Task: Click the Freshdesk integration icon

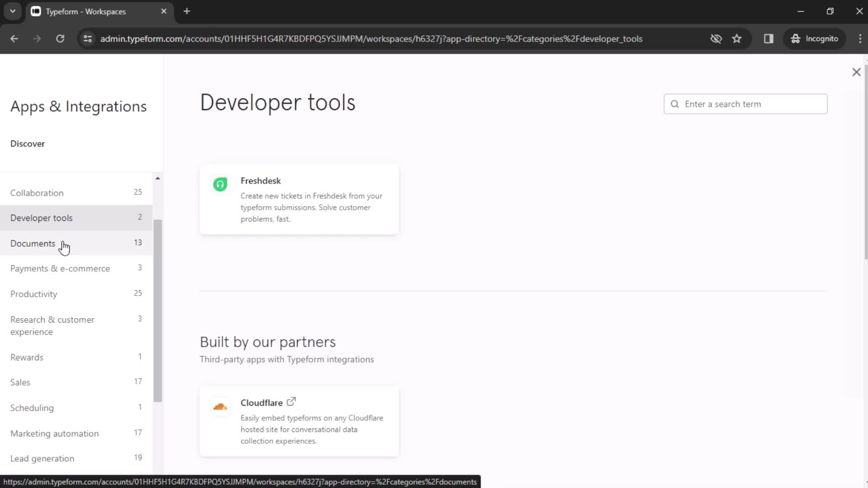Action: pyautogui.click(x=221, y=184)
